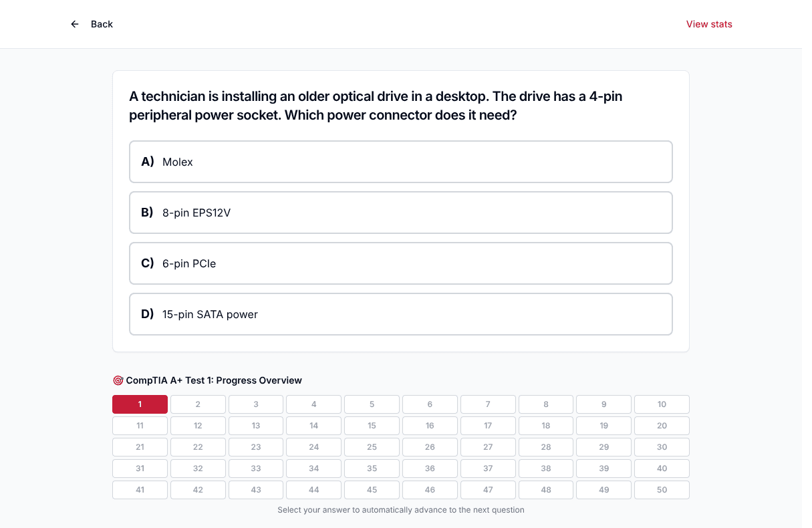
Task: Select question 11 box
Action: pos(140,426)
